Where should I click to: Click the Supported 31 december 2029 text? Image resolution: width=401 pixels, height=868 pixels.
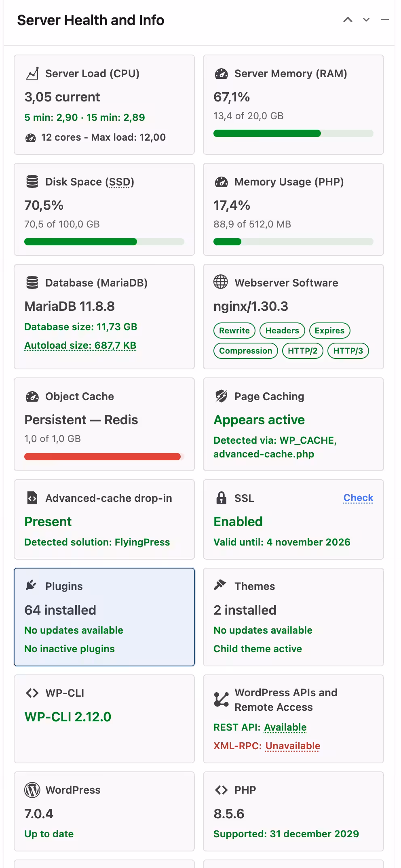pos(286,834)
